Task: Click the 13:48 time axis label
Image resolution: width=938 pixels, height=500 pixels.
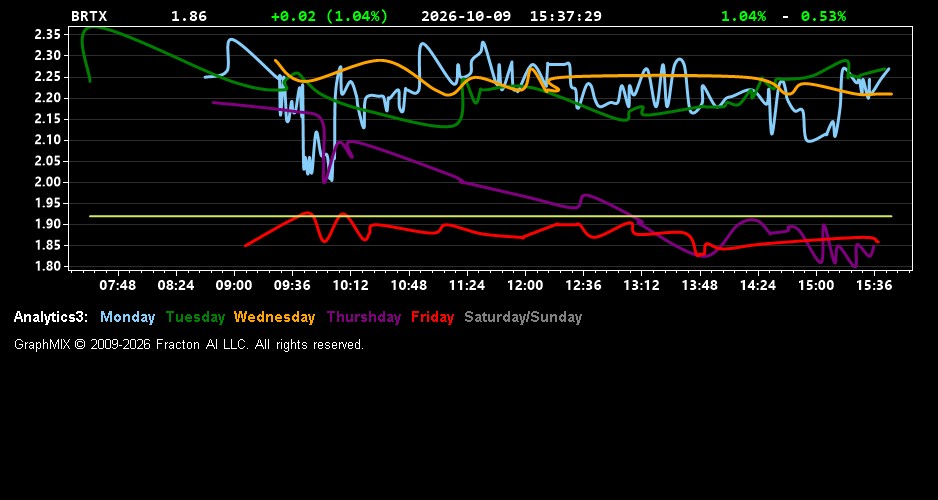Action: coord(699,285)
